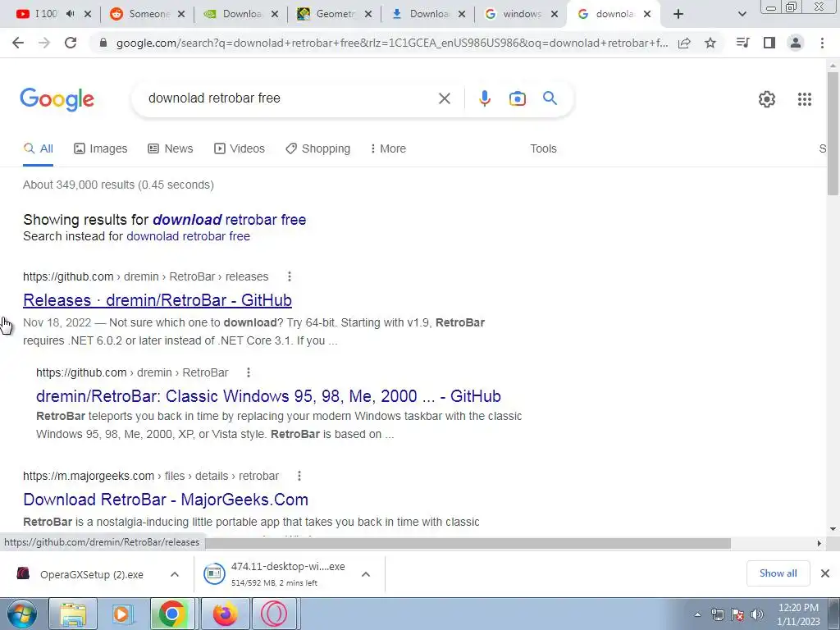The width and height of the screenshot is (840, 630).
Task: Select the News search tab
Action: pyautogui.click(x=171, y=148)
